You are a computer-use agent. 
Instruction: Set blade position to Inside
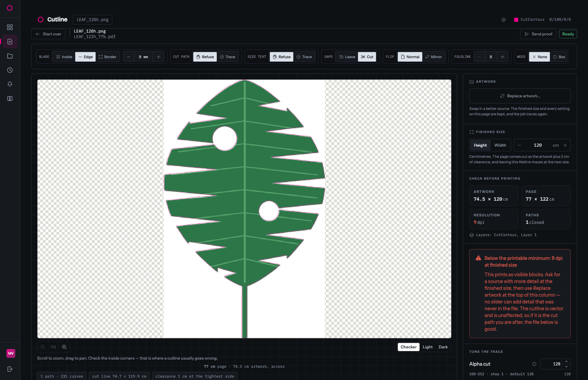click(x=64, y=57)
